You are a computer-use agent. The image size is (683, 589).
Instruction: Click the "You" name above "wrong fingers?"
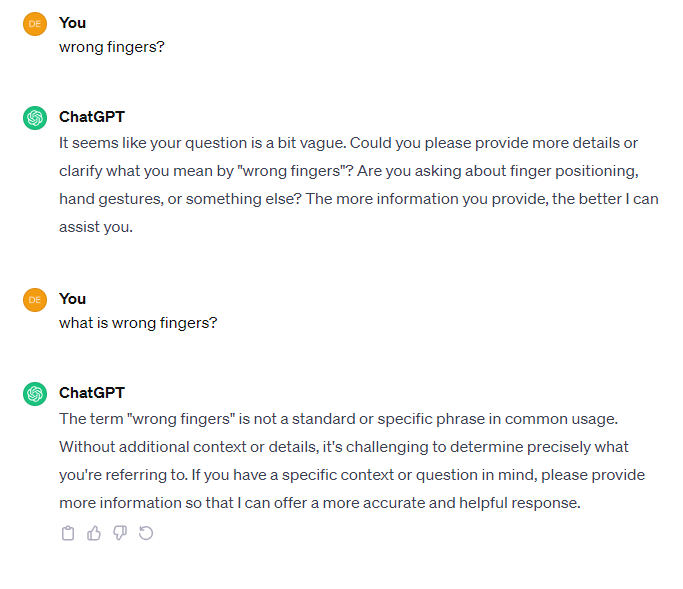pyautogui.click(x=72, y=23)
